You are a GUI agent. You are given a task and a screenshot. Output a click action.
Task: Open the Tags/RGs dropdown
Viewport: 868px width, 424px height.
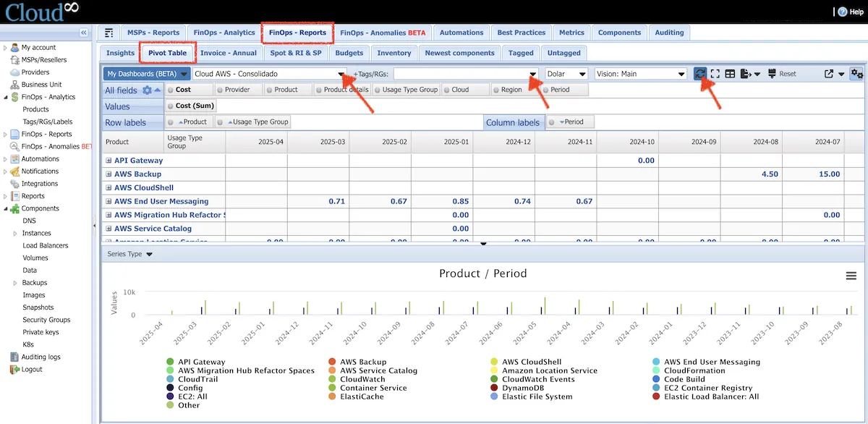point(467,74)
